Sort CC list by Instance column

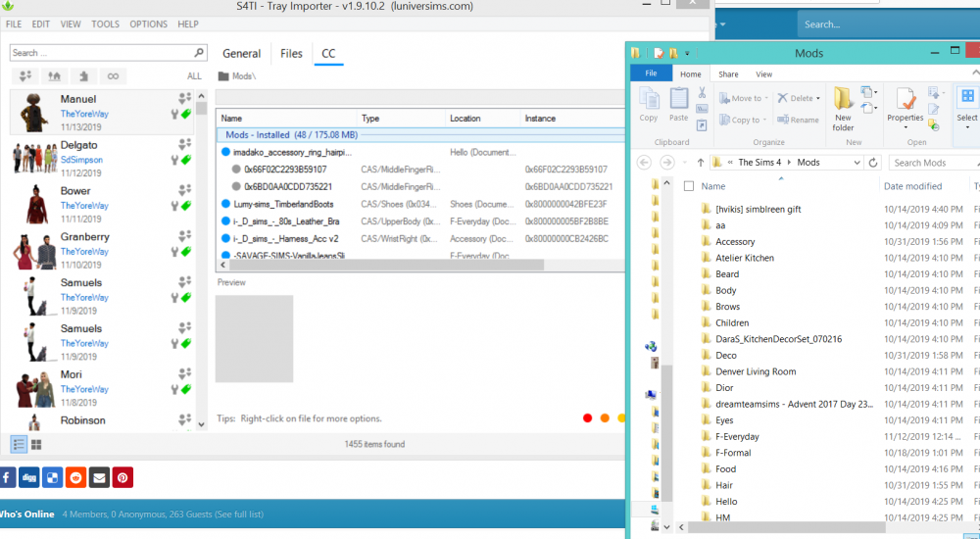[540, 119]
